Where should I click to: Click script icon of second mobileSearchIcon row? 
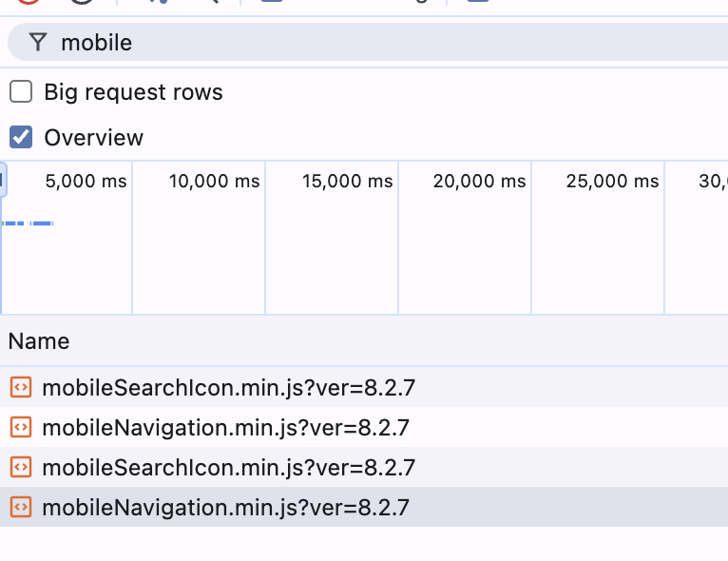pyautogui.click(x=20, y=467)
